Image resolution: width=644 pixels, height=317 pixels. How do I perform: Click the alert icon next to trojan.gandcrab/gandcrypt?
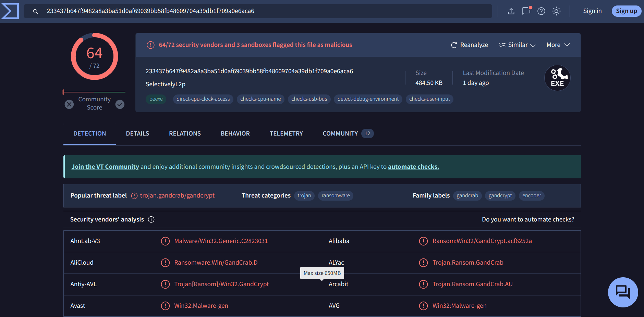134,196
